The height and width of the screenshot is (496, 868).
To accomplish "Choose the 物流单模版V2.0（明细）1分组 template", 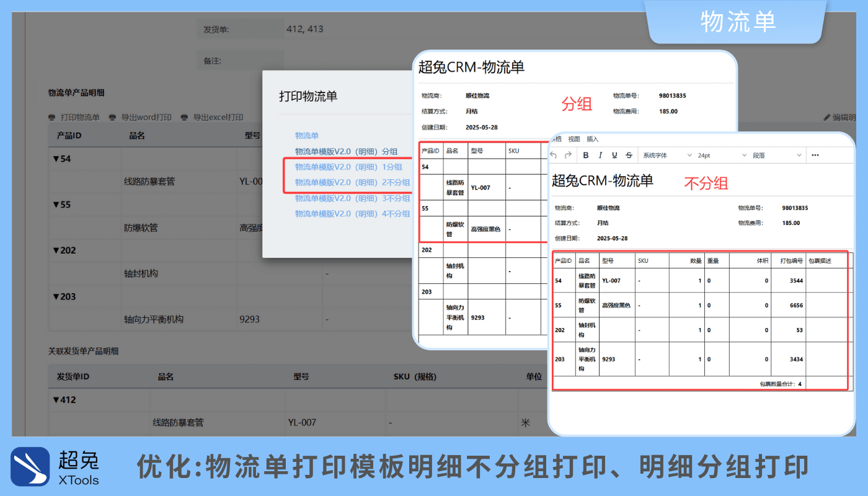I will tap(348, 167).
